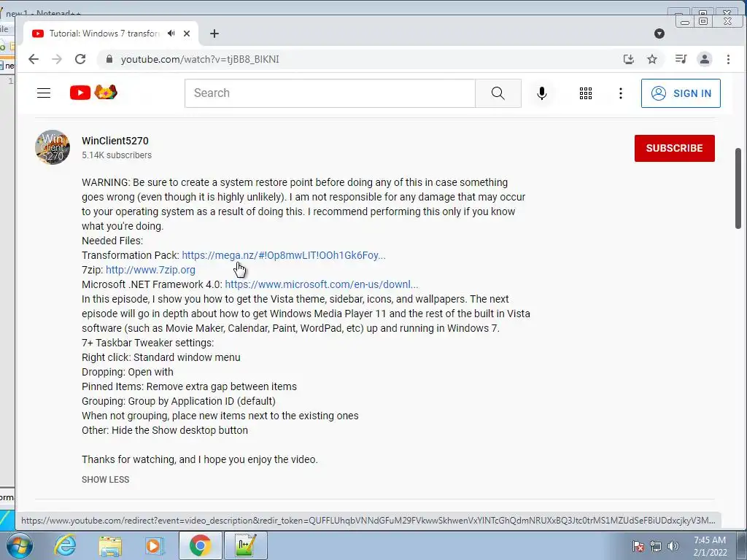
Task: Open the tab search dropdown arrow
Action: coord(659,34)
